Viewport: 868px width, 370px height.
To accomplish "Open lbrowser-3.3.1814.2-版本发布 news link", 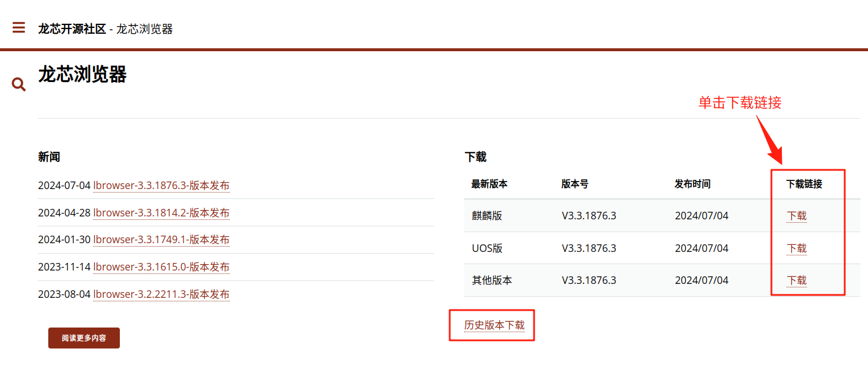I will pyautogui.click(x=161, y=213).
